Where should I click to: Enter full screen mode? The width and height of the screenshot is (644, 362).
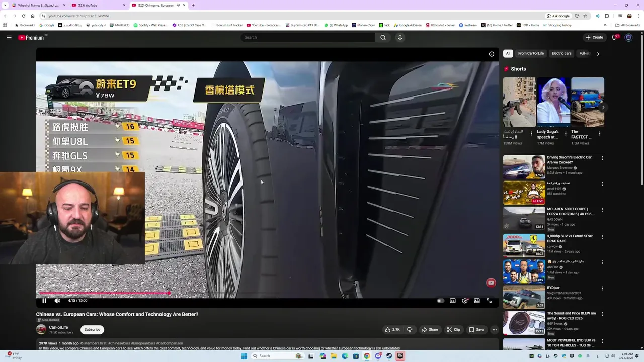(489, 301)
